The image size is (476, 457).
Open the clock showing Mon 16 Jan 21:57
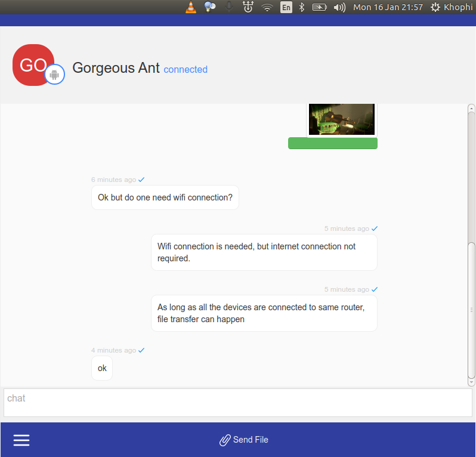tap(388, 7)
